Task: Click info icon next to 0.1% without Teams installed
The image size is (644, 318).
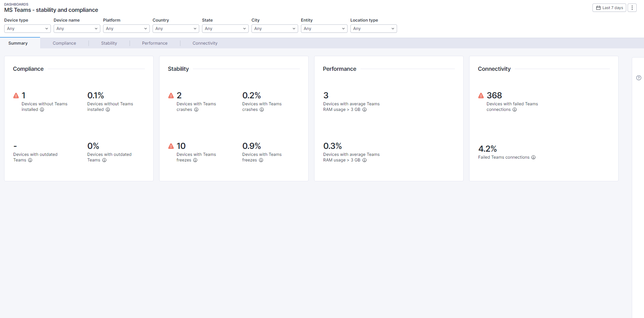Action: coord(108,109)
